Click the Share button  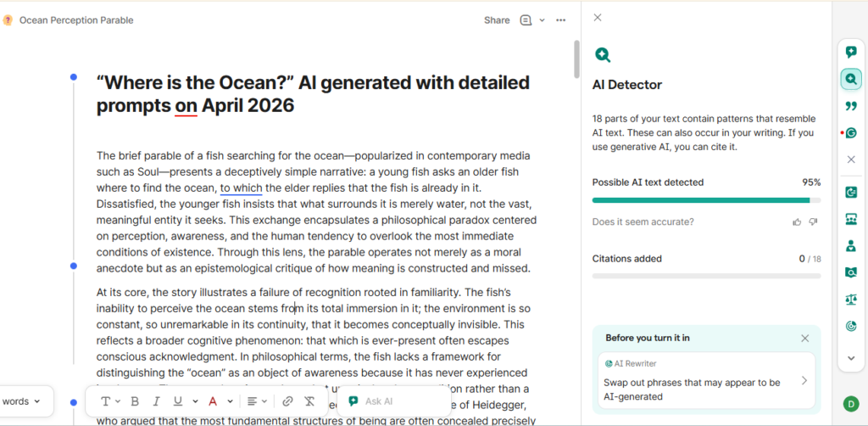click(497, 20)
